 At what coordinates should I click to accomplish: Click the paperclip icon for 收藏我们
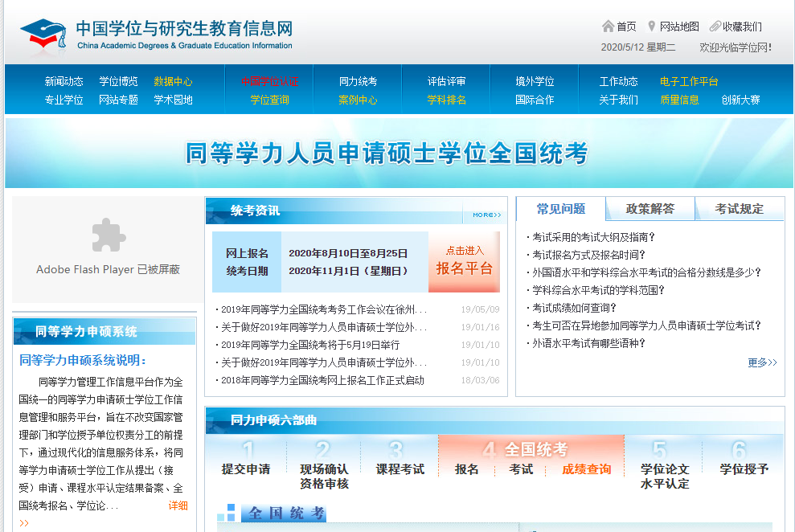[x=715, y=27]
